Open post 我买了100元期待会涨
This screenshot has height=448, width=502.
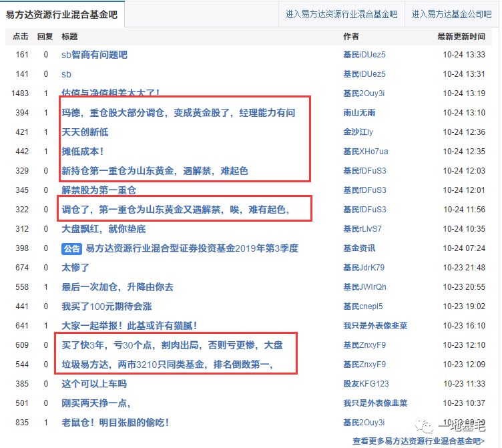(x=107, y=306)
